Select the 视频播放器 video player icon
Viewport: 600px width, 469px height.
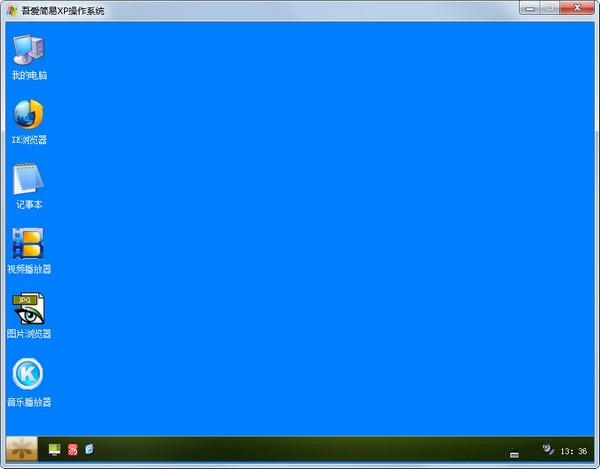[x=28, y=244]
